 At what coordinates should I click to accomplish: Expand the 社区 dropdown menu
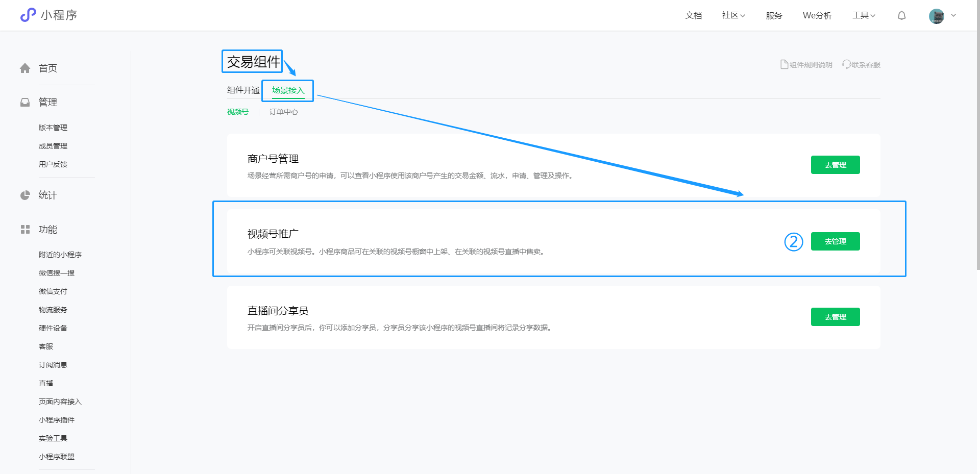(733, 15)
